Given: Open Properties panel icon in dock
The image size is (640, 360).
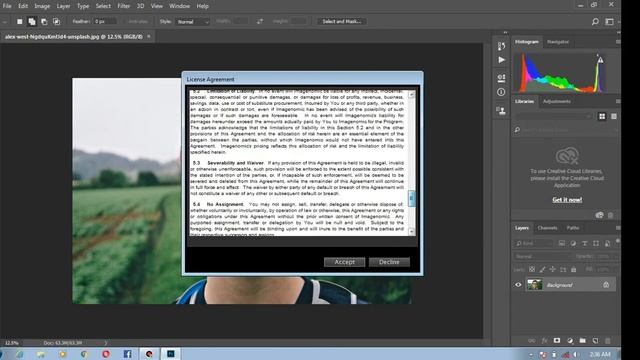Looking at the screenshot, I should [x=501, y=78].
